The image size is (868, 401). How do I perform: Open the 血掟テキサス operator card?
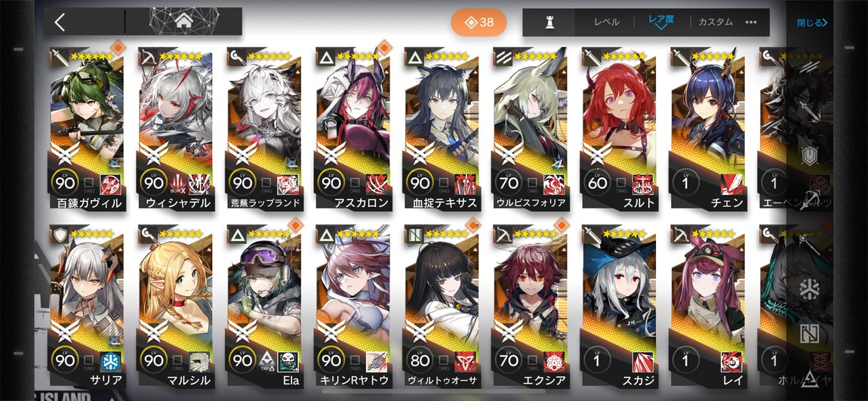(442, 128)
